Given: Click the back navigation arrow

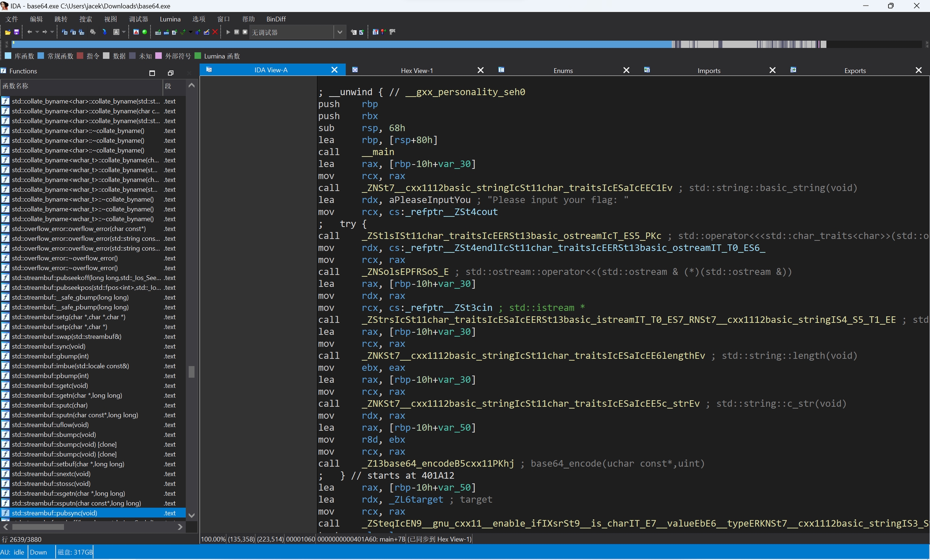Looking at the screenshot, I should (29, 32).
